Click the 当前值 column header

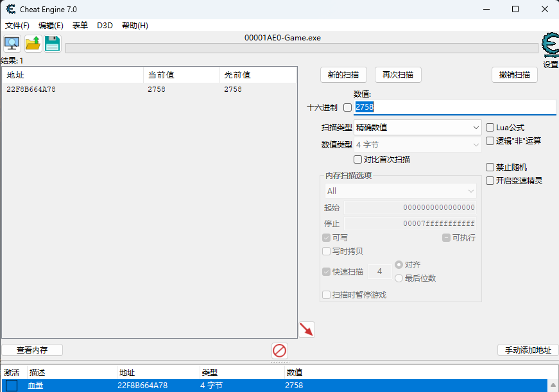[182, 75]
